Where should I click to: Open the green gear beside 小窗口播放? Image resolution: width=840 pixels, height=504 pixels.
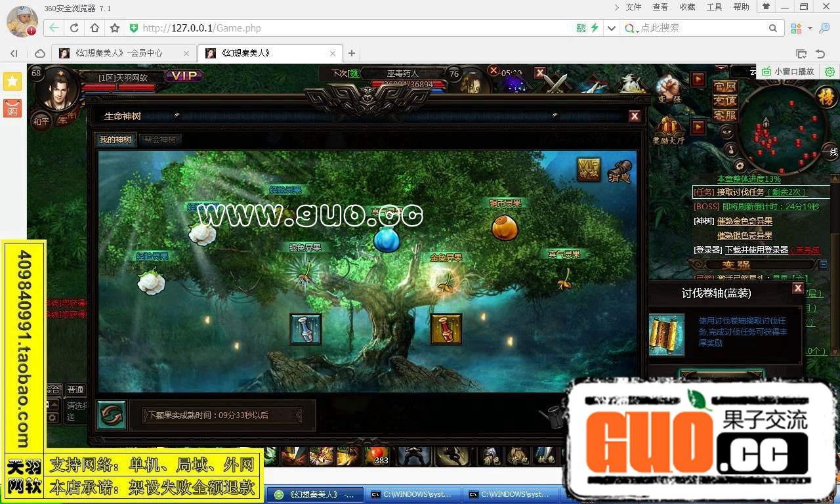[x=829, y=72]
